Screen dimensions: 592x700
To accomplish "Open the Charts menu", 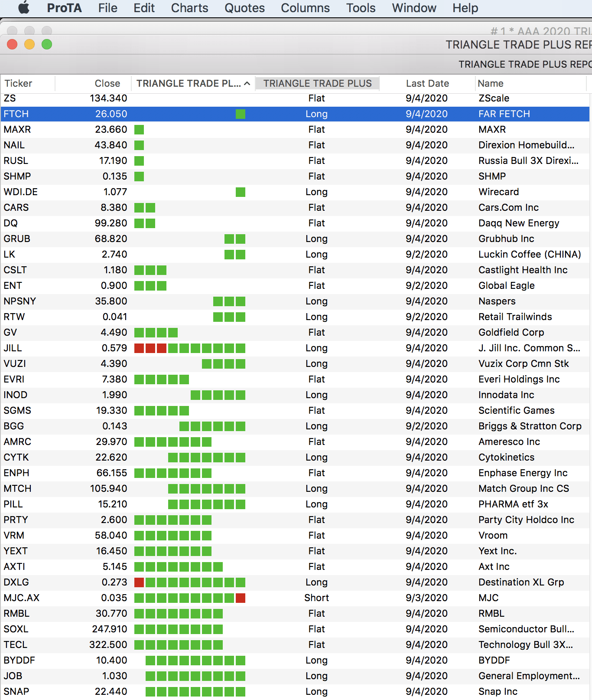I will click(x=189, y=8).
